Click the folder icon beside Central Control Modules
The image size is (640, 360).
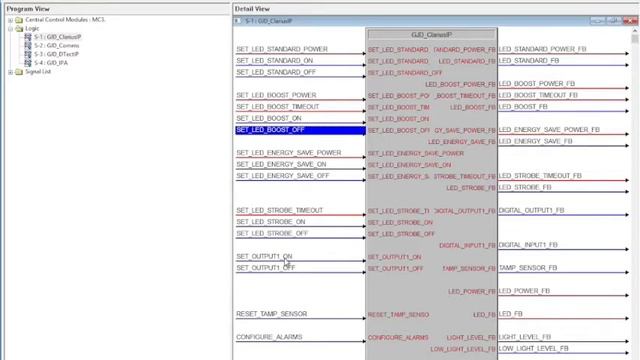[19, 20]
